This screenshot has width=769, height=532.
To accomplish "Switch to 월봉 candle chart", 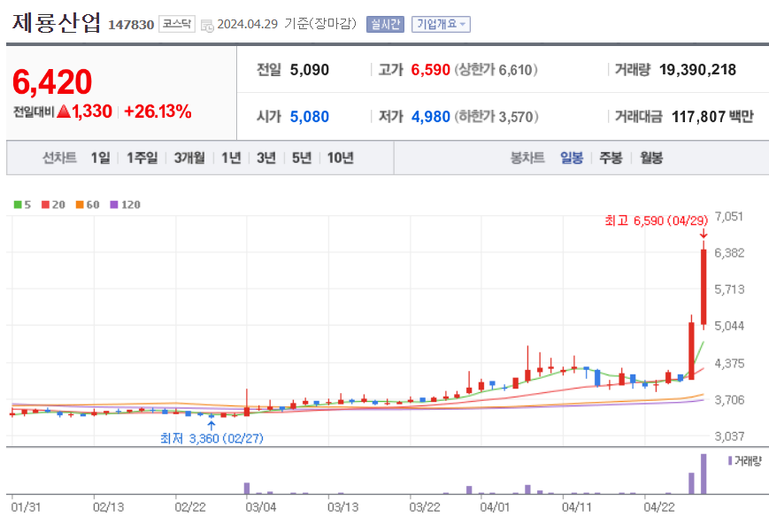I will tap(651, 158).
